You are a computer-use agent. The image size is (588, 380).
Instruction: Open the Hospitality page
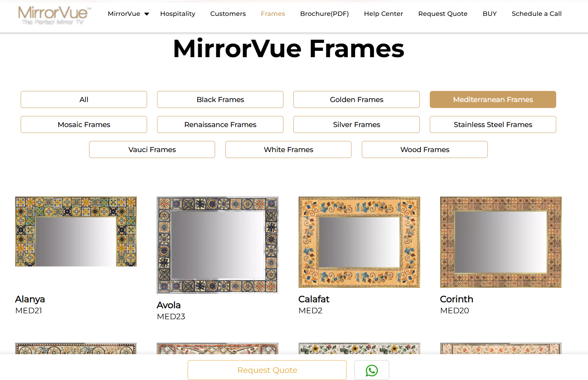[177, 13]
